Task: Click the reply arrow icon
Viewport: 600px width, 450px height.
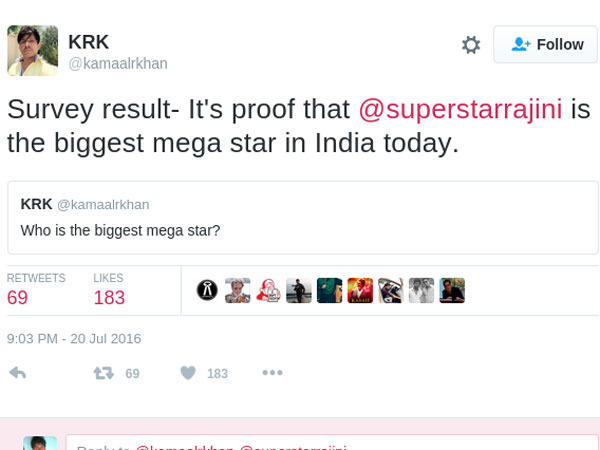Action: (x=17, y=373)
